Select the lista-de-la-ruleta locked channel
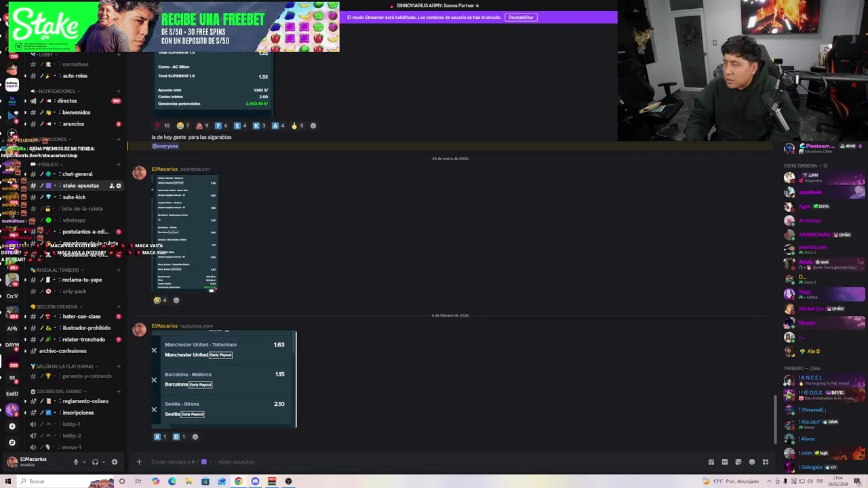The height and width of the screenshot is (488, 868). (75, 209)
